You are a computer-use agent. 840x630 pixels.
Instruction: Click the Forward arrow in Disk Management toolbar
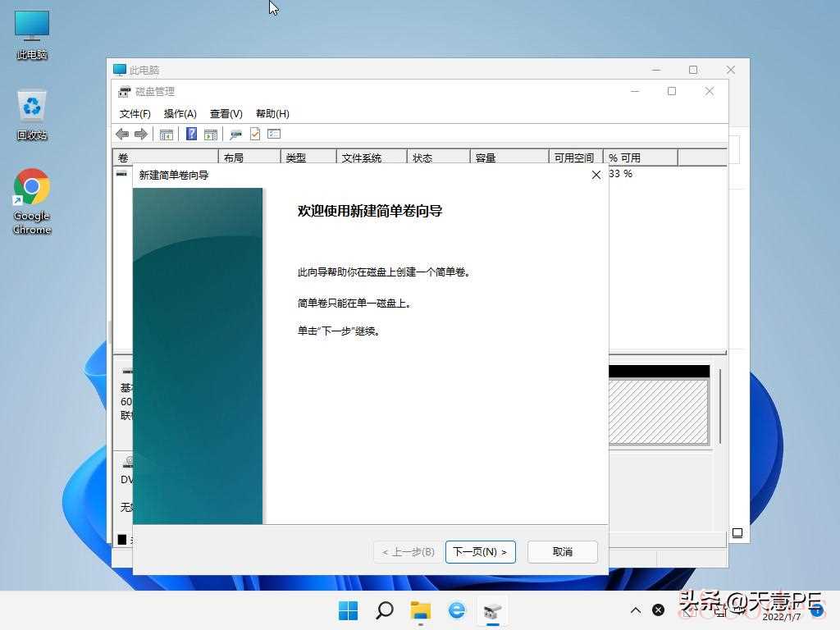click(141, 134)
